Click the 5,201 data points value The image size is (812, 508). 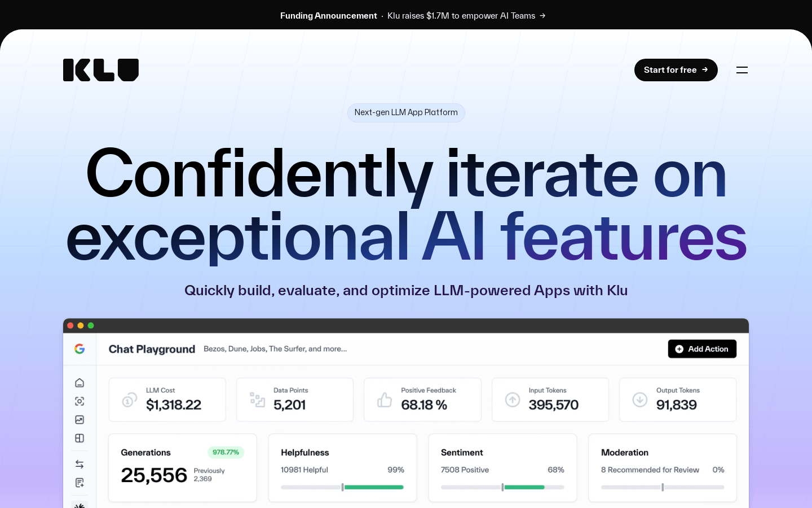pos(289,405)
